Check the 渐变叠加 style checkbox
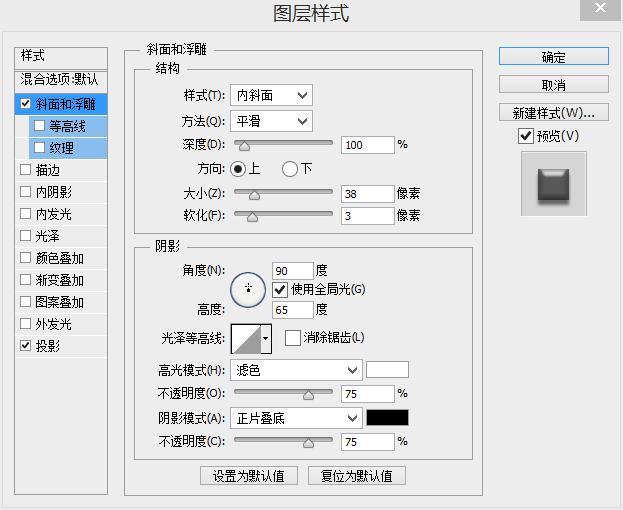623x510 pixels. 25,279
